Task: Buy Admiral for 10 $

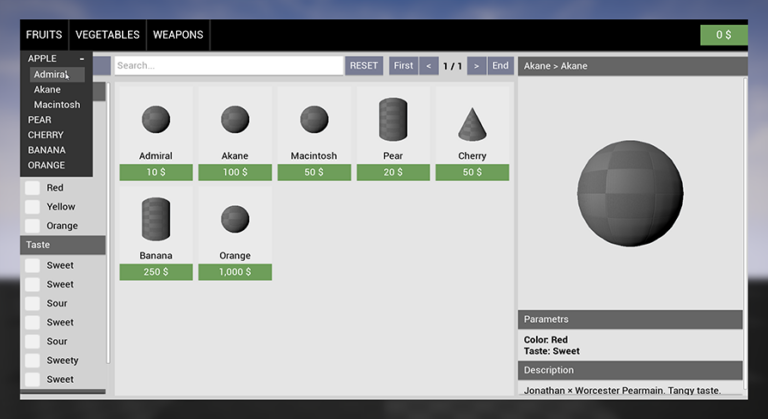Action: tap(156, 173)
